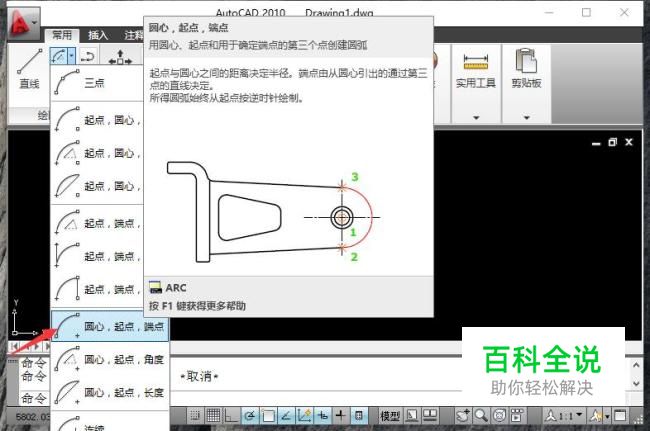Toggle snap mode in status bar
Screen dimensions: 650x431
pyautogui.click(x=195, y=415)
